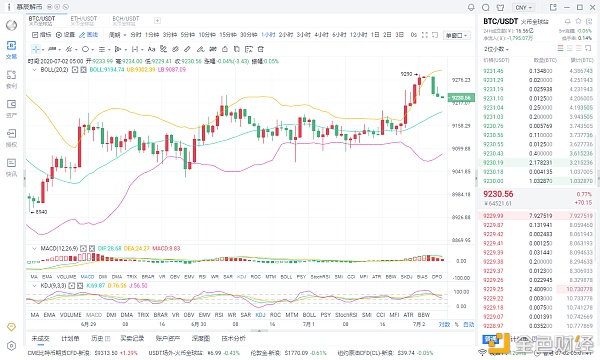Click the 9229.99 sell order price row

coord(536,216)
